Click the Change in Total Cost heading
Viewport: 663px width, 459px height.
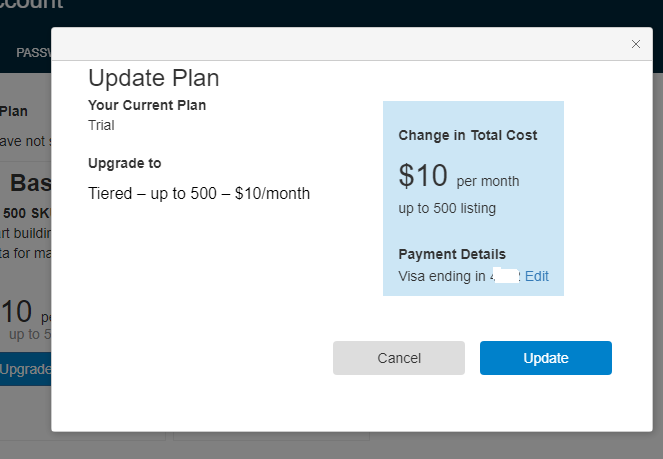pyautogui.click(x=467, y=135)
